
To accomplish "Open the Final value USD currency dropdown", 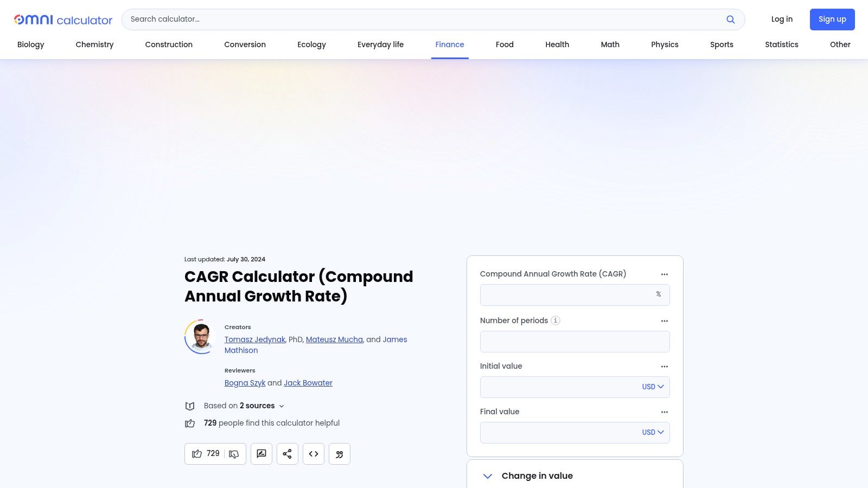I will [653, 432].
